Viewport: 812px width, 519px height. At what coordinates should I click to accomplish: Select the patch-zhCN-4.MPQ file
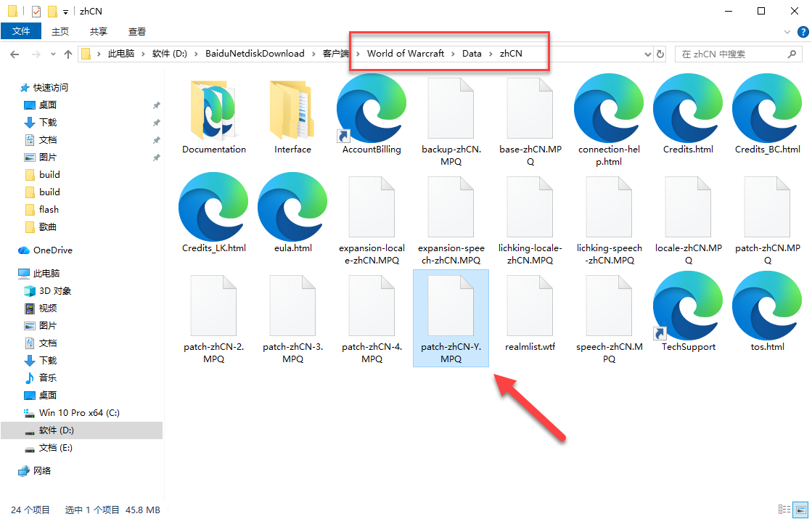[372, 319]
